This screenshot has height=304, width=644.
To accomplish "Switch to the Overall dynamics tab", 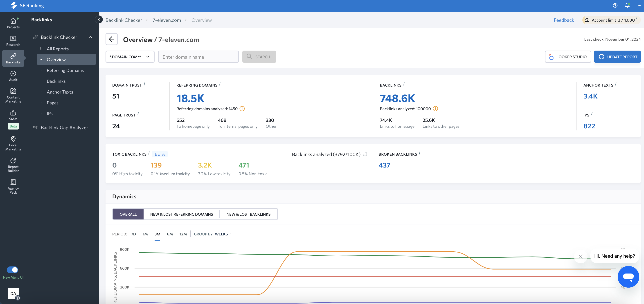I will pyautogui.click(x=128, y=214).
